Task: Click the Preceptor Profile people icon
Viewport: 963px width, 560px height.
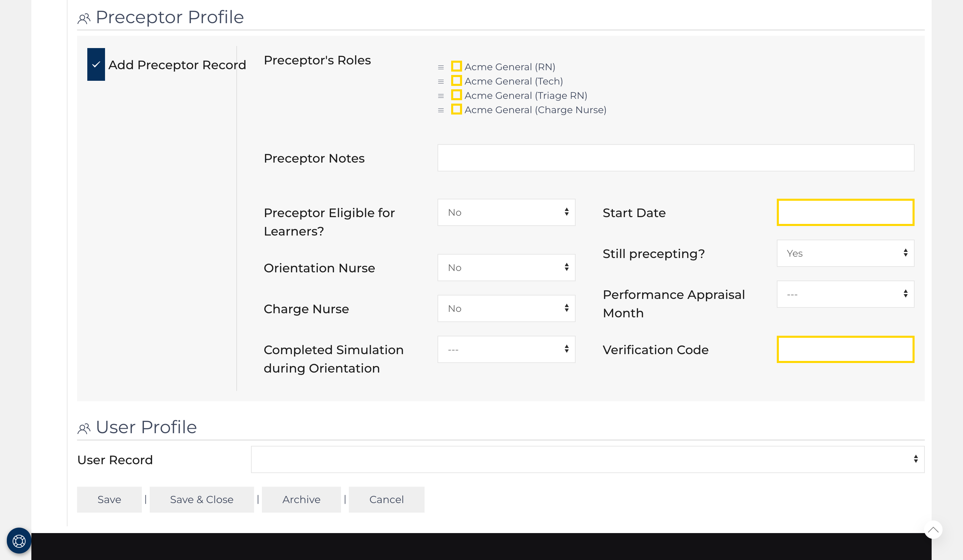Action: tap(84, 18)
